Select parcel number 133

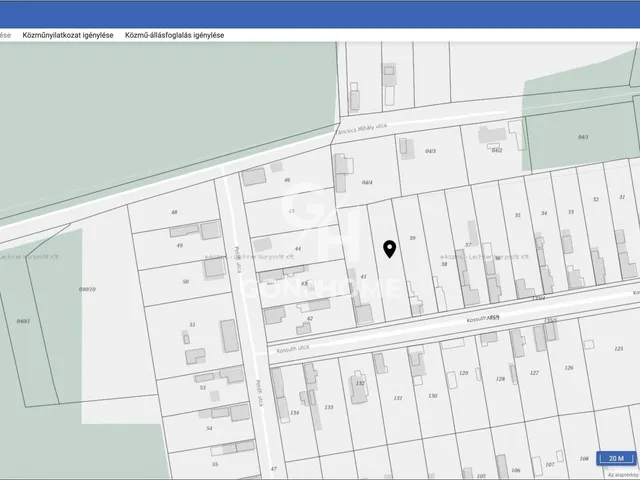point(329,407)
